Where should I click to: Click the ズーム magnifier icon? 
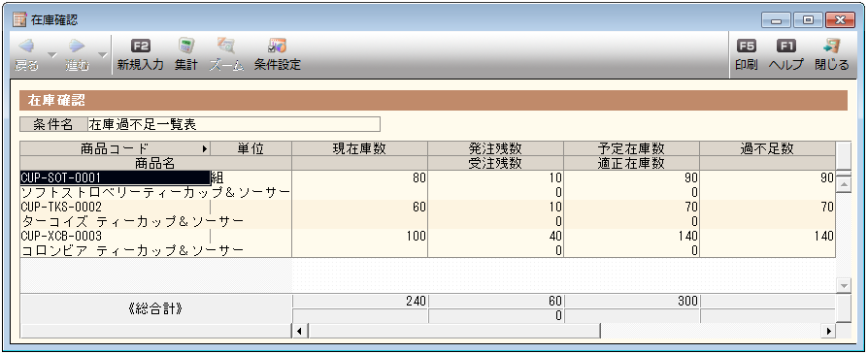pyautogui.click(x=226, y=46)
